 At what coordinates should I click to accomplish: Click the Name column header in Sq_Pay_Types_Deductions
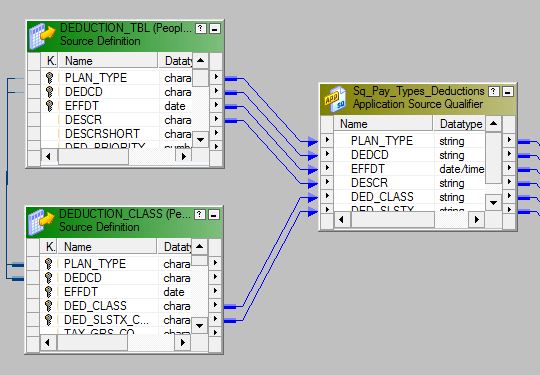[x=383, y=124]
